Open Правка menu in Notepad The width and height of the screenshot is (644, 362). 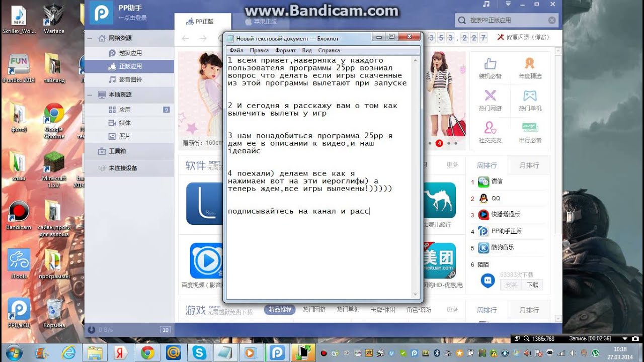pyautogui.click(x=259, y=50)
